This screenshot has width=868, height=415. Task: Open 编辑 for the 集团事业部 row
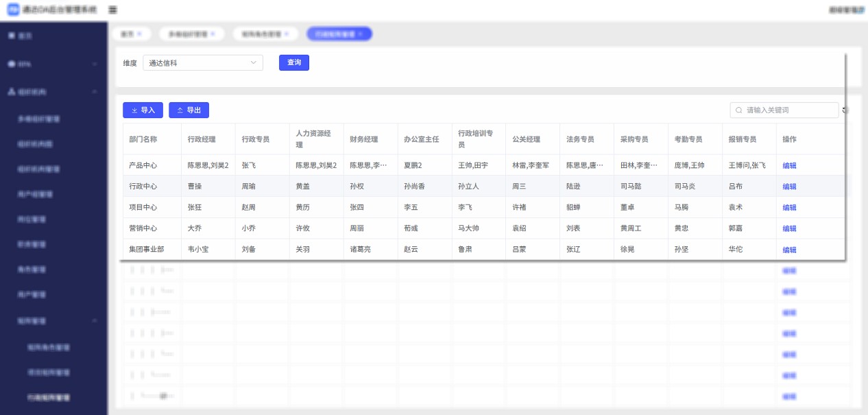coord(789,250)
